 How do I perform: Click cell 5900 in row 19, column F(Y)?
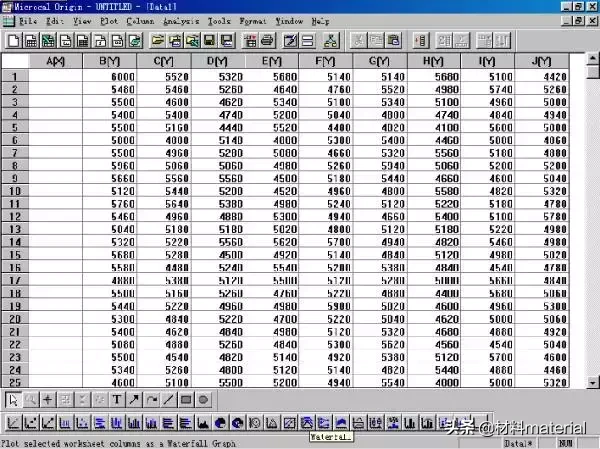(x=326, y=306)
